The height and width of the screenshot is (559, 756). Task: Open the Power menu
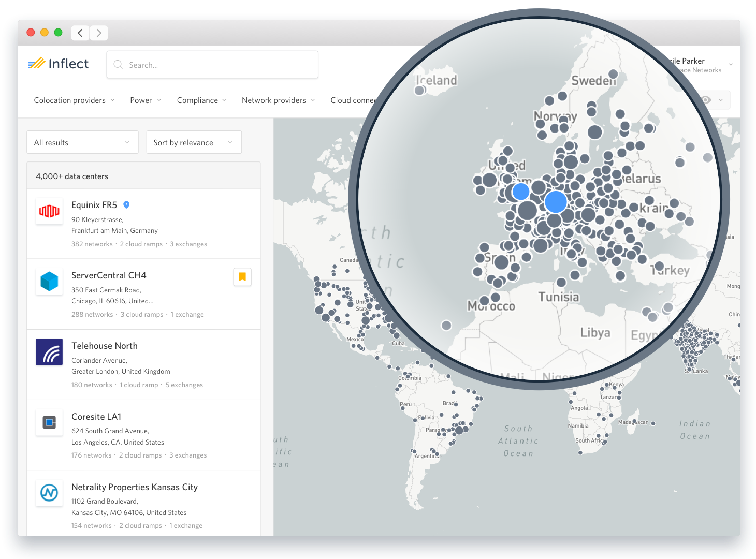click(146, 100)
